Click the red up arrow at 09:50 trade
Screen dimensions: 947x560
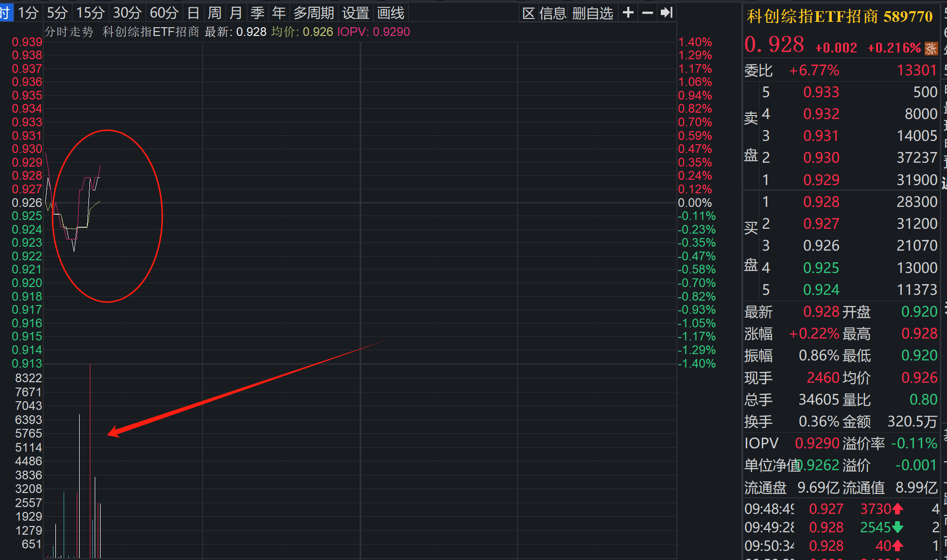[897, 546]
